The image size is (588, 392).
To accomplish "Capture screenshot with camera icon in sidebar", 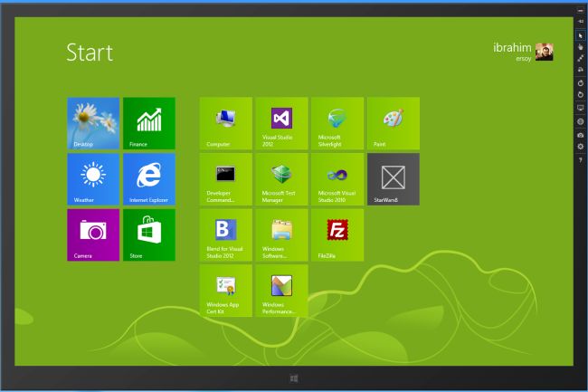I will pos(581,135).
